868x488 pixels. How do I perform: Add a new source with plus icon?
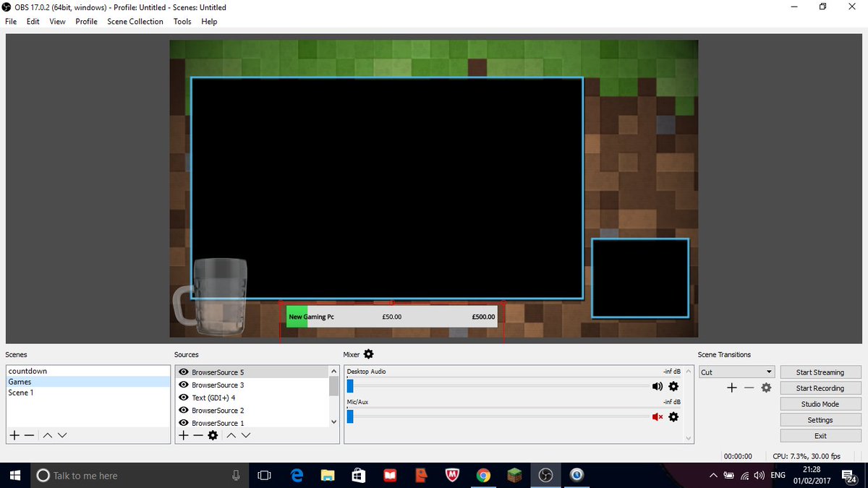pos(184,435)
